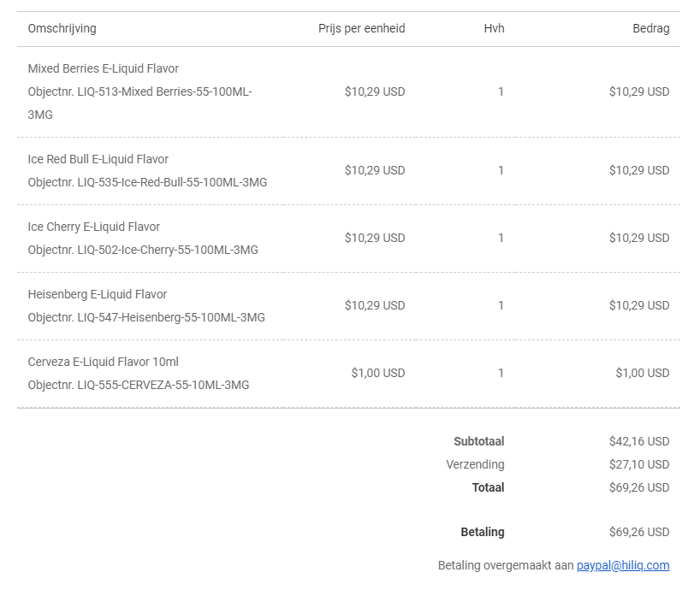Select the Cerveza E-Liquid Flavor 10ml item

pos(104,362)
